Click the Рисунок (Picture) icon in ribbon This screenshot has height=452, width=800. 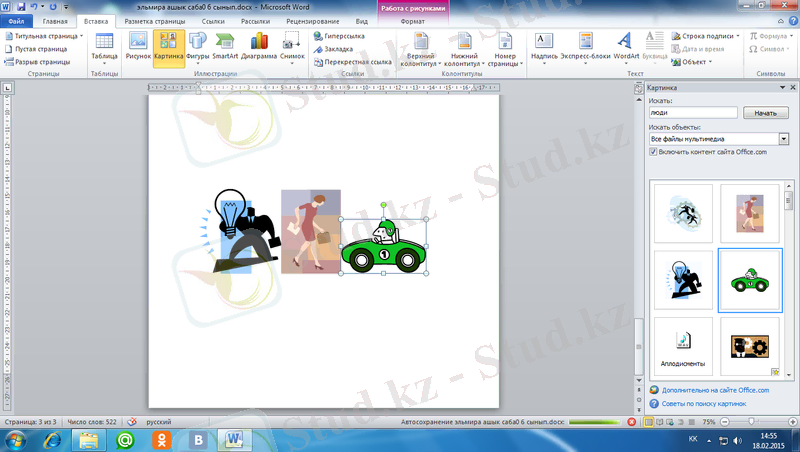coord(138,46)
